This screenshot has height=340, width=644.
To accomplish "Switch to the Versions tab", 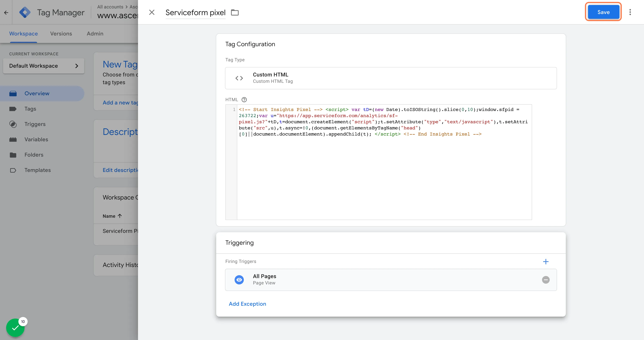I will pos(61,34).
